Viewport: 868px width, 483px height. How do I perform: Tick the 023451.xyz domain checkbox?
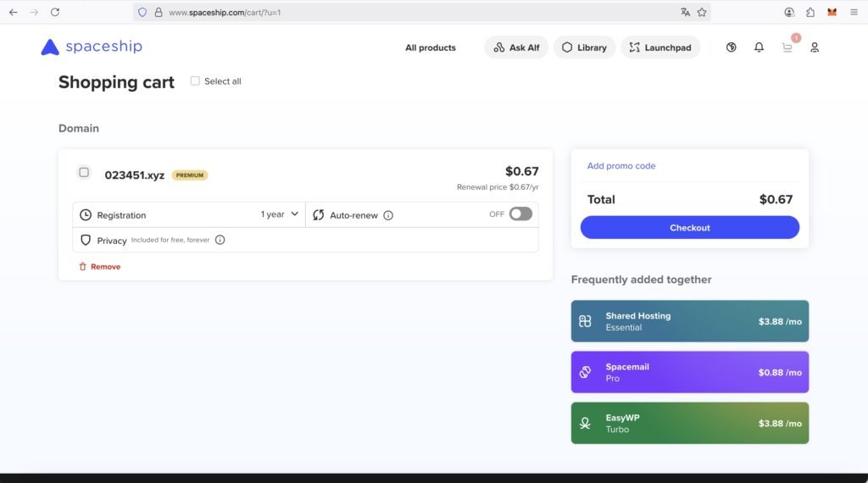(x=84, y=173)
